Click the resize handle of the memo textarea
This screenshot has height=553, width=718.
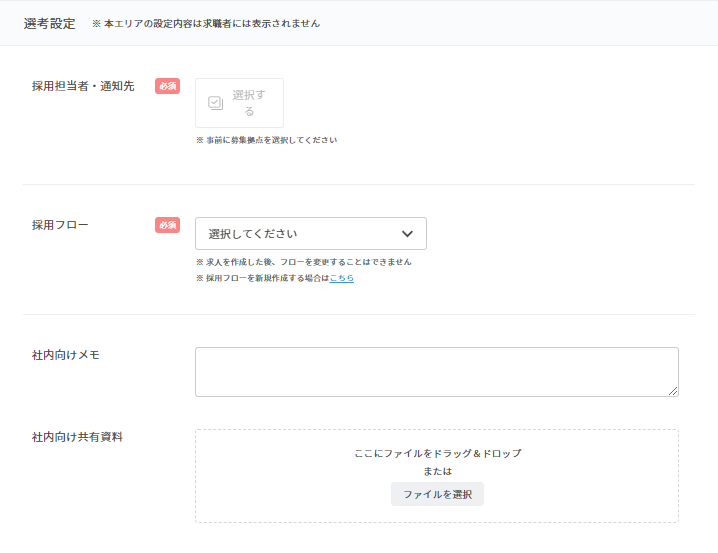coord(673,391)
